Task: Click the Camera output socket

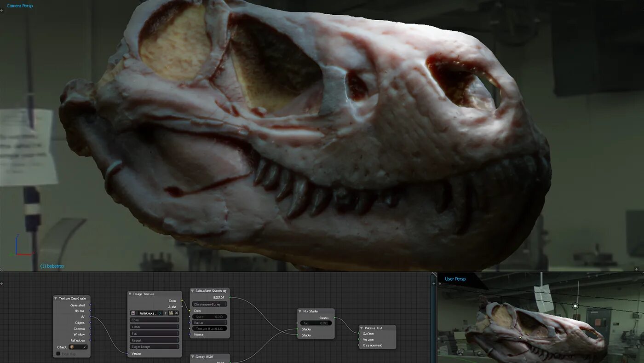Action: [90, 328]
